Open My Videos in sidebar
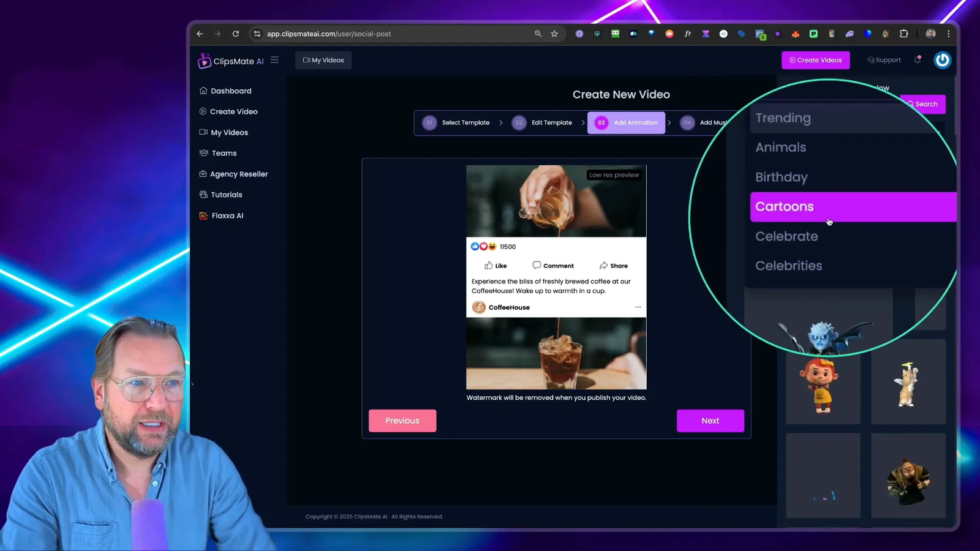 (x=224, y=132)
